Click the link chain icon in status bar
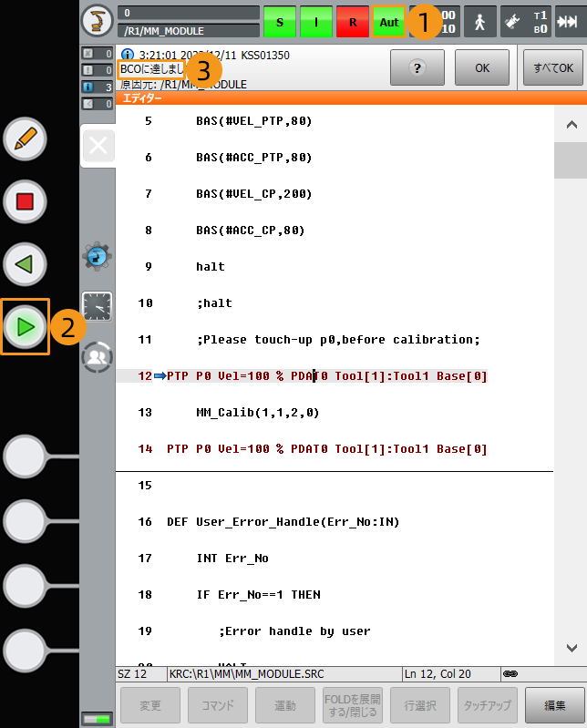 click(510, 673)
